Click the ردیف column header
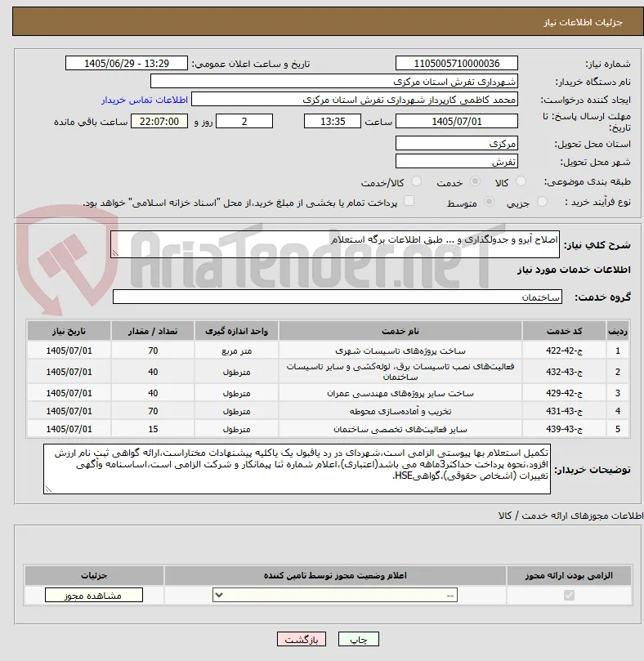The height and width of the screenshot is (661, 644). coord(618,331)
